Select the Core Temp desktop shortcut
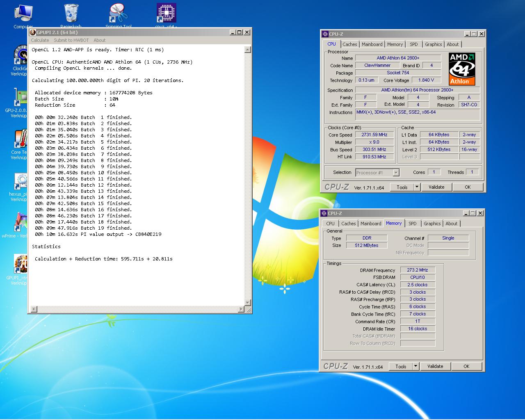 (x=20, y=144)
